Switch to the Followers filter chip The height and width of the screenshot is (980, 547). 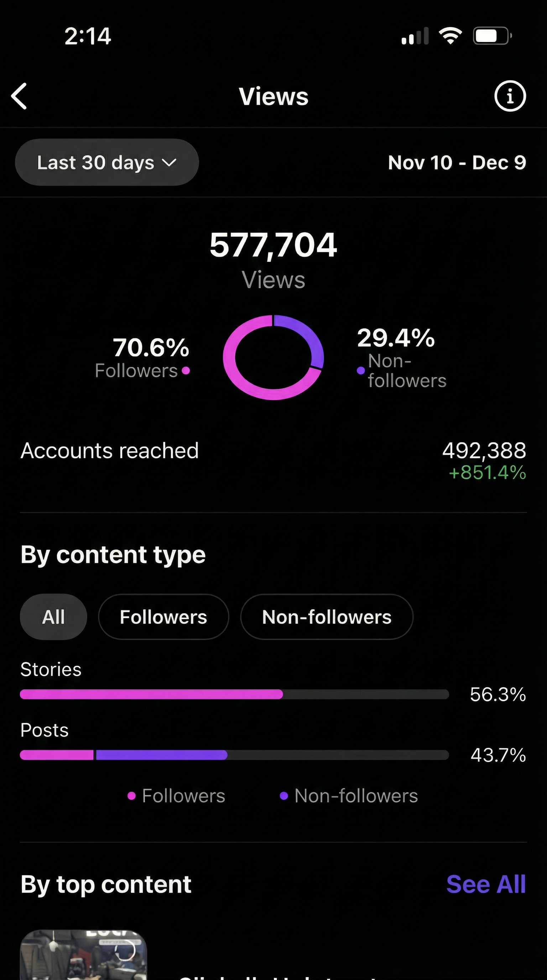click(163, 617)
